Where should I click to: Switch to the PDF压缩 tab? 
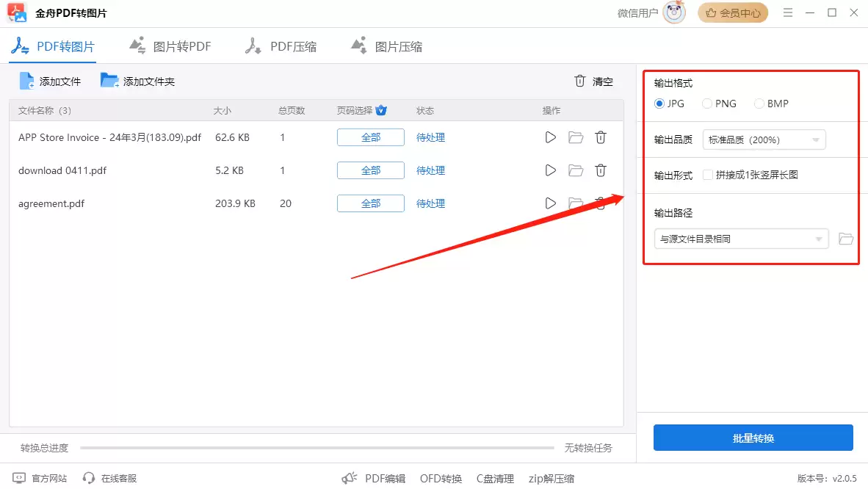click(x=281, y=46)
